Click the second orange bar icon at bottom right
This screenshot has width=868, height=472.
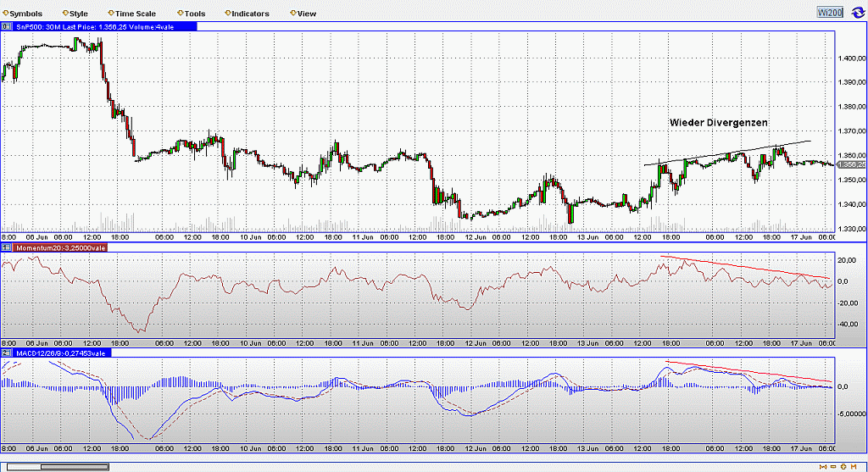(833, 467)
